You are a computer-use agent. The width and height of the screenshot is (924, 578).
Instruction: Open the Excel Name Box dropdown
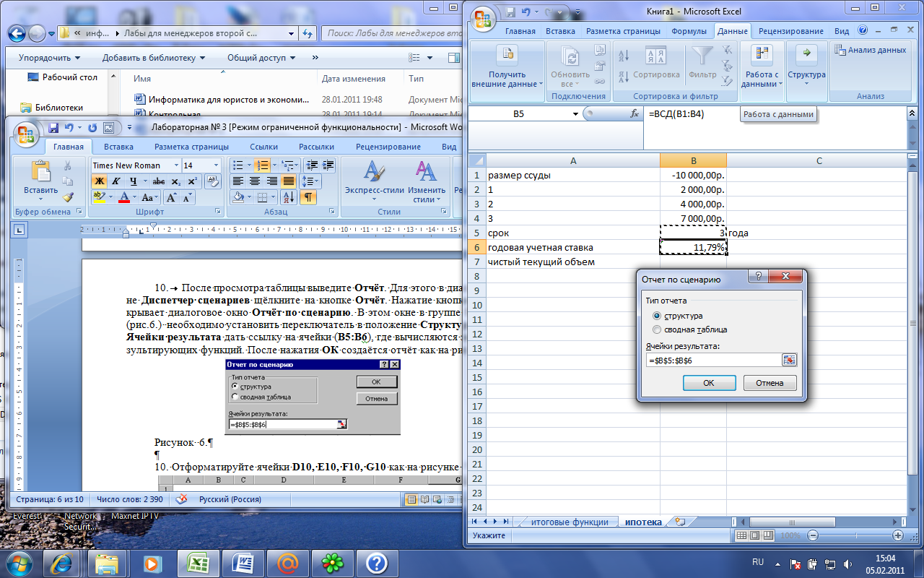575,114
